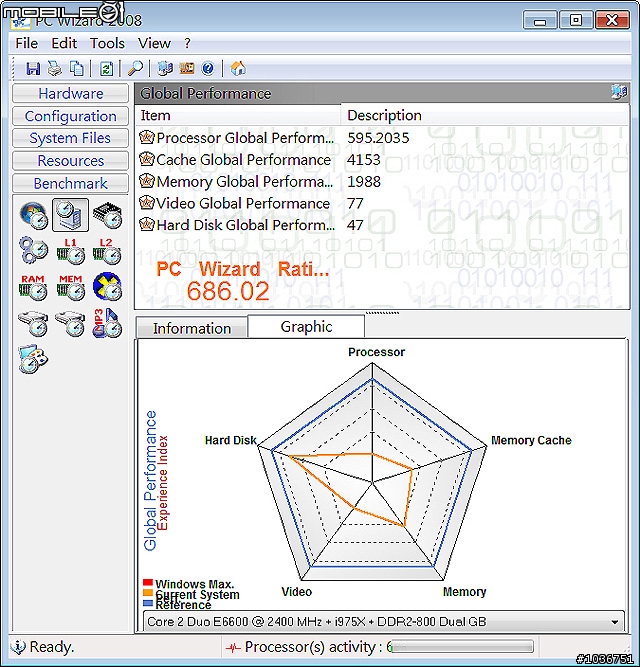Select the gears benchmark icon
This screenshot has height=667, width=640.
(x=34, y=251)
